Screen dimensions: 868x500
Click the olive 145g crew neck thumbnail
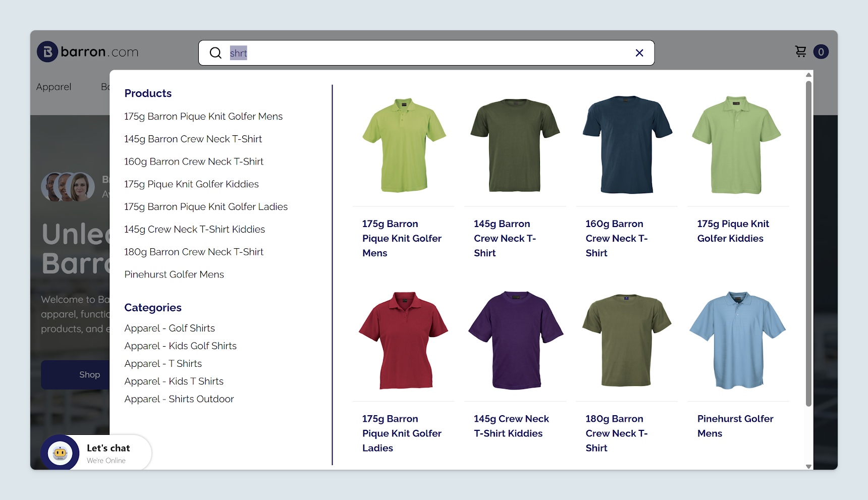coord(515,145)
